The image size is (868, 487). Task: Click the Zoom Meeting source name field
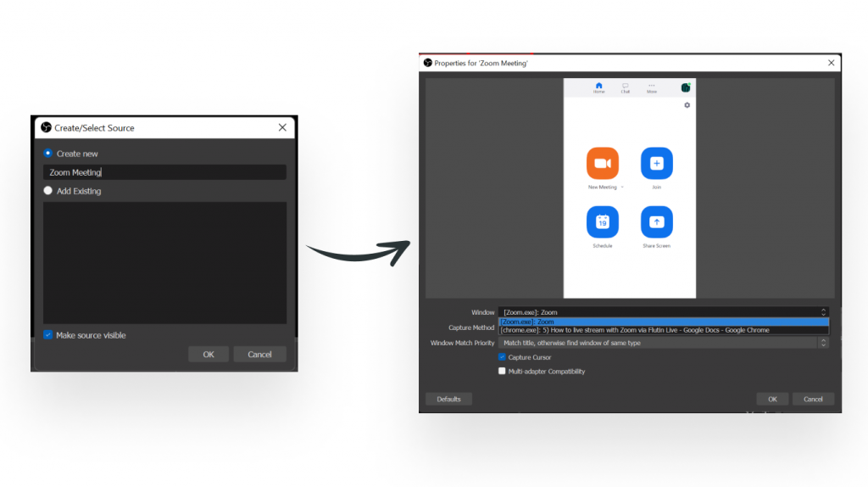pyautogui.click(x=164, y=172)
